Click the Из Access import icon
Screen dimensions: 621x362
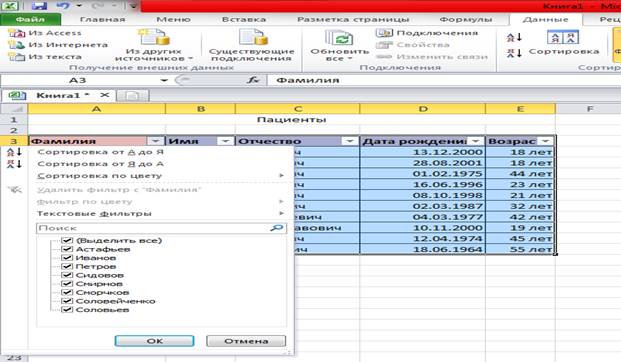tap(16, 33)
